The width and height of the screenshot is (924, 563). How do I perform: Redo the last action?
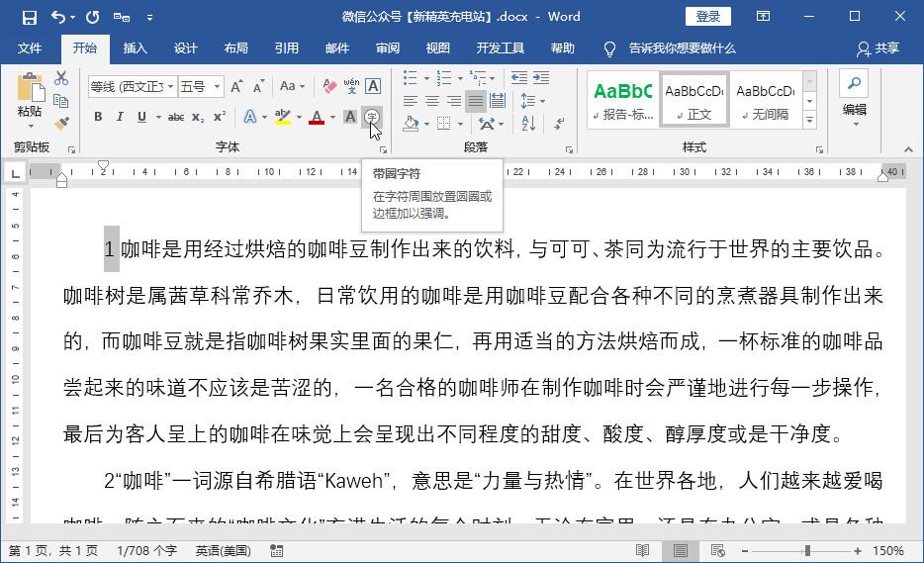92,17
